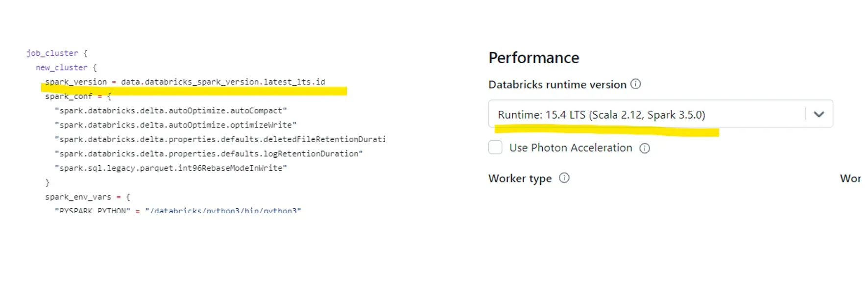Select the Worker type label text

(520, 178)
